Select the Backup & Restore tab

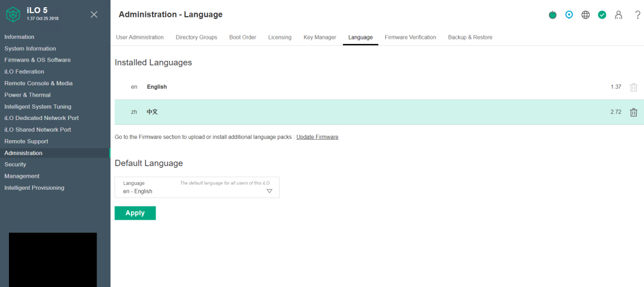470,38
